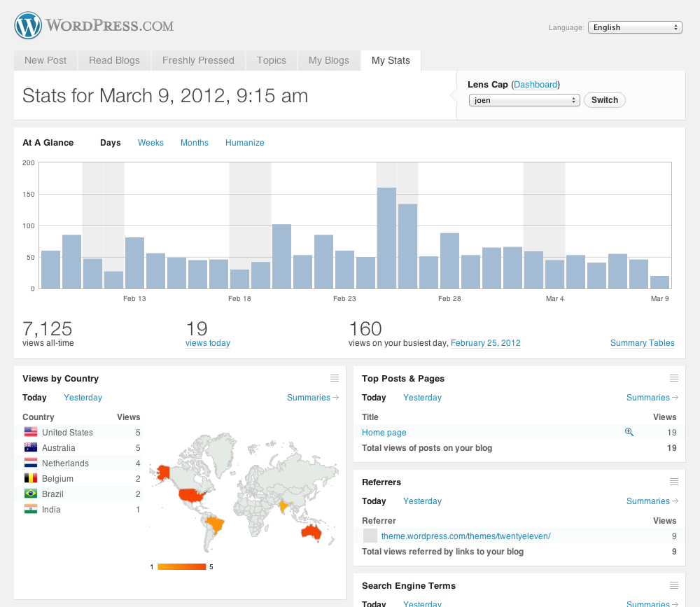Open the New Post tab
This screenshot has height=607, width=700.
[x=45, y=60]
